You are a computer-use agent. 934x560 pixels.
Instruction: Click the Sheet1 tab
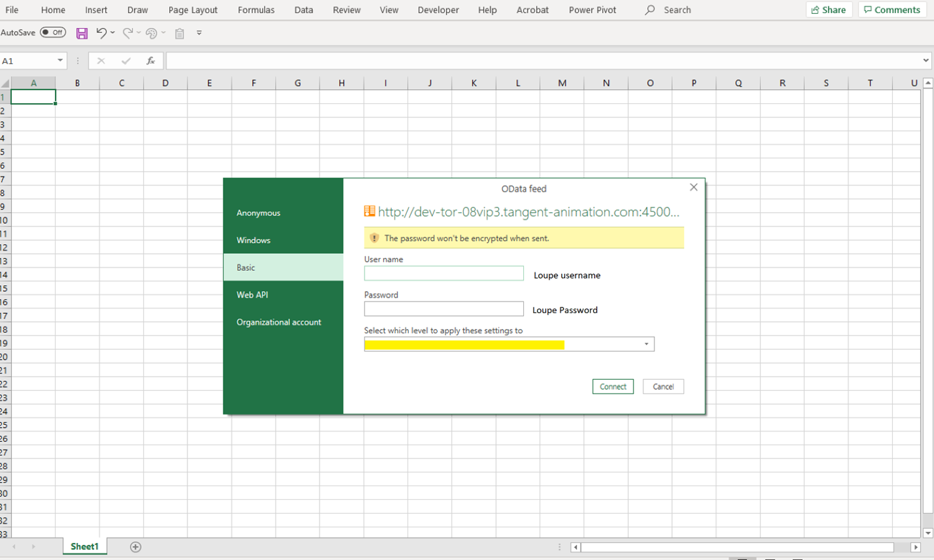tap(84, 547)
